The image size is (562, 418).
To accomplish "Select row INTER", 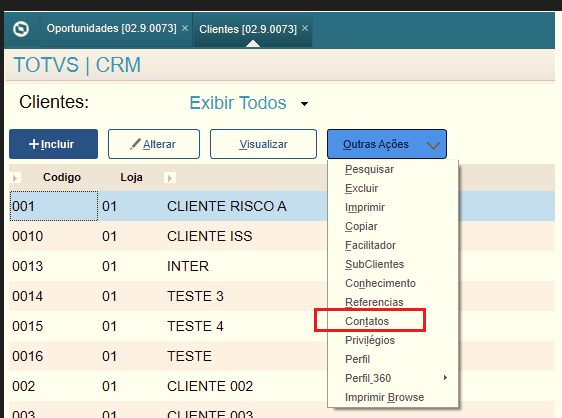I will click(188, 266).
